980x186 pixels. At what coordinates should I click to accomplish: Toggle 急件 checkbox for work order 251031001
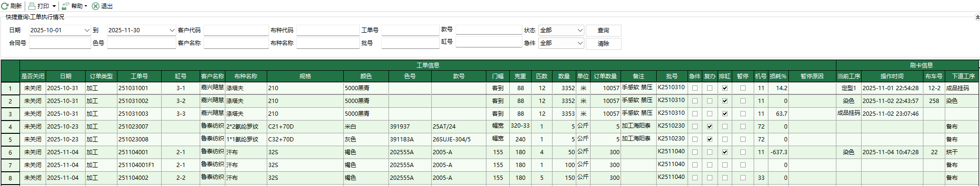tap(695, 88)
